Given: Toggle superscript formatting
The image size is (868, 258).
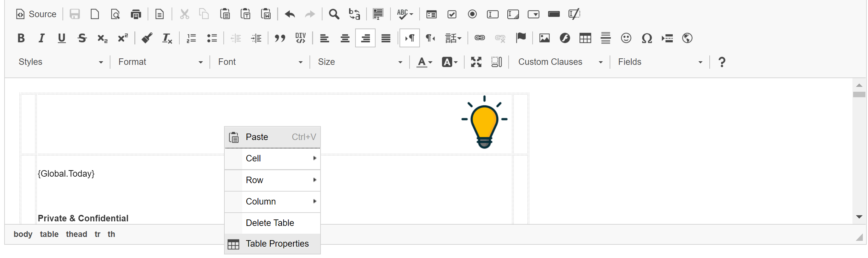Looking at the screenshot, I should tap(123, 38).
